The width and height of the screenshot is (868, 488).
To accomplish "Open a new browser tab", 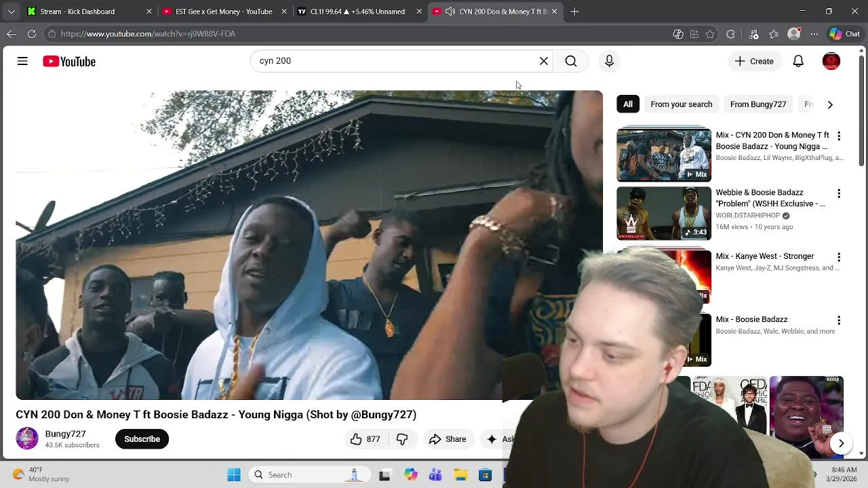I will coord(574,12).
